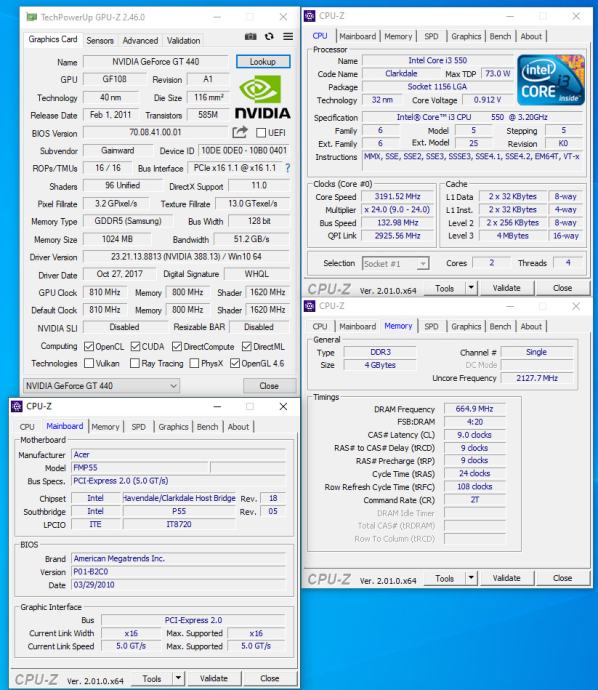Click the GPU name field NVIDIA GeForce GT 440
Image resolution: width=598 pixels, height=690 pixels.
click(156, 62)
